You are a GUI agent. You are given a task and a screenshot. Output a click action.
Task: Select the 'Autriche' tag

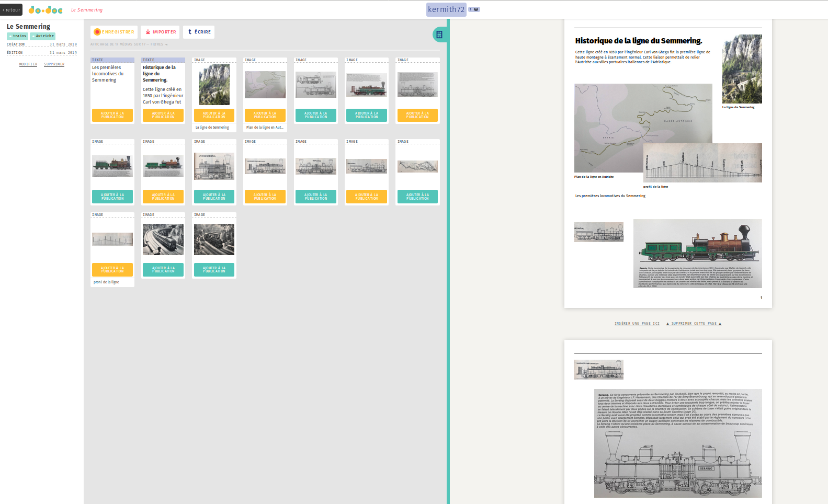point(43,36)
